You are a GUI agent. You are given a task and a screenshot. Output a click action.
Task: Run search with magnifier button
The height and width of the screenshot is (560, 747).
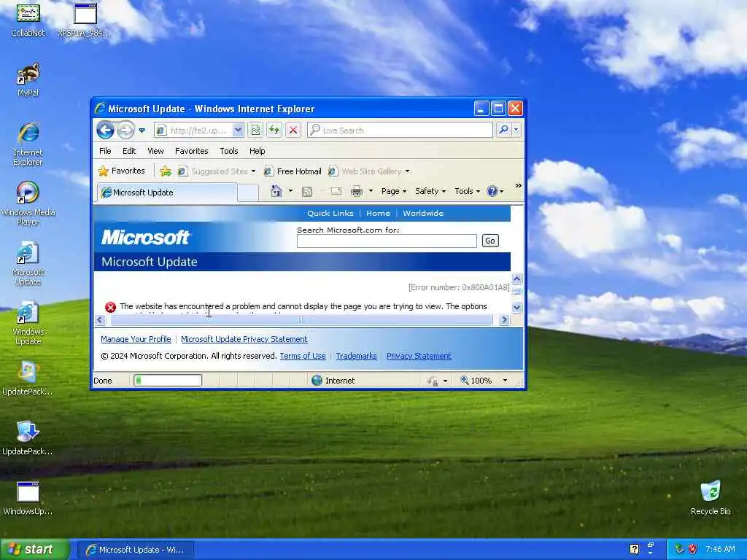pyautogui.click(x=503, y=130)
